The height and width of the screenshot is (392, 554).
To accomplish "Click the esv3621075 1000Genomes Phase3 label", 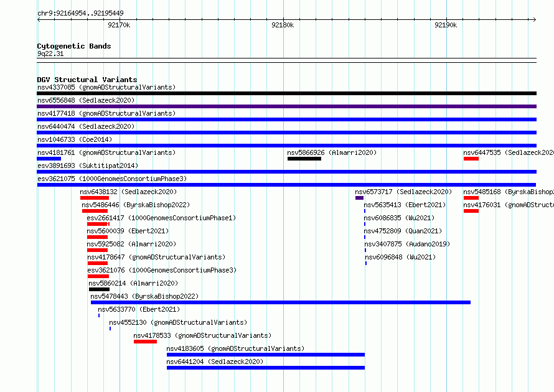I will coord(112,179).
